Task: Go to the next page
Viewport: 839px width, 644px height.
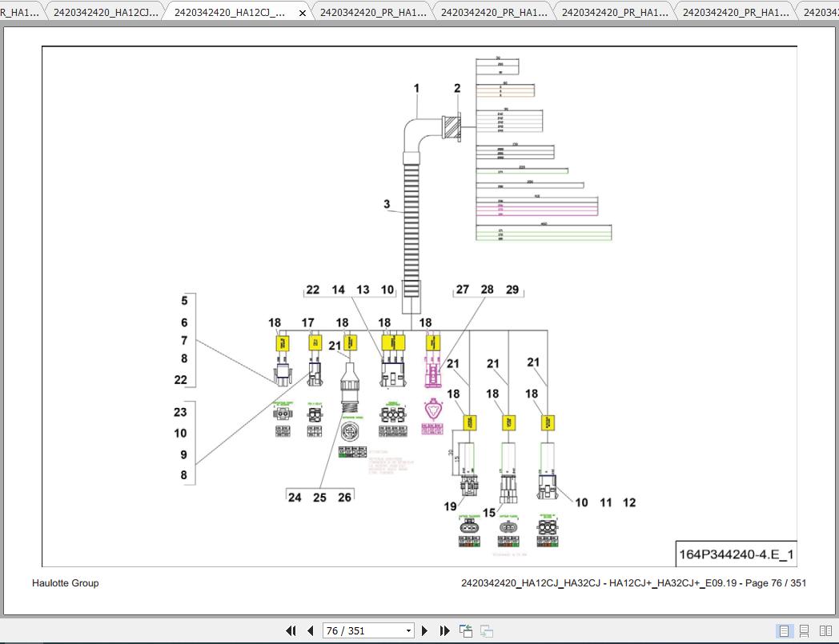Action: tap(425, 630)
